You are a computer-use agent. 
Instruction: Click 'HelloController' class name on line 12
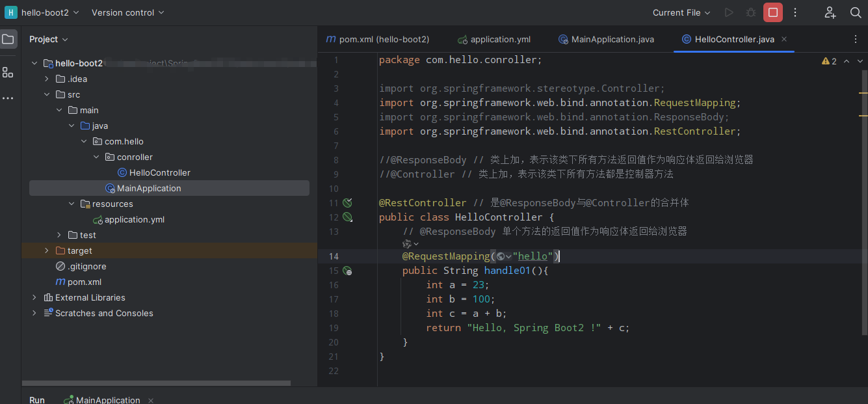499,217
